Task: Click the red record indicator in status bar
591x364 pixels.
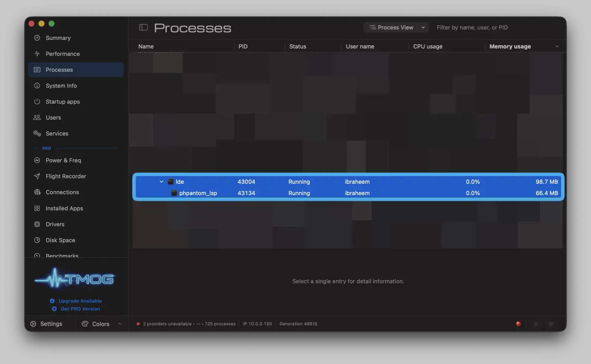Action: pos(518,324)
